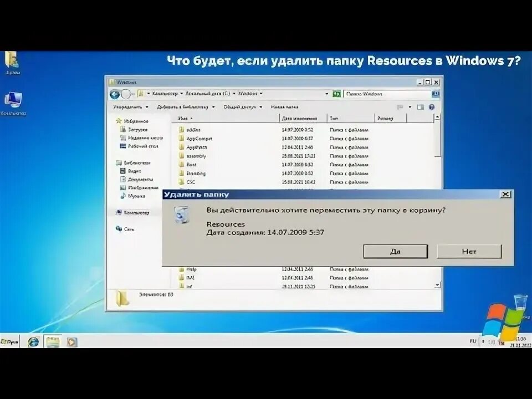
Task: Expand arrow after Windows in breadcrumb
Action: [261, 94]
